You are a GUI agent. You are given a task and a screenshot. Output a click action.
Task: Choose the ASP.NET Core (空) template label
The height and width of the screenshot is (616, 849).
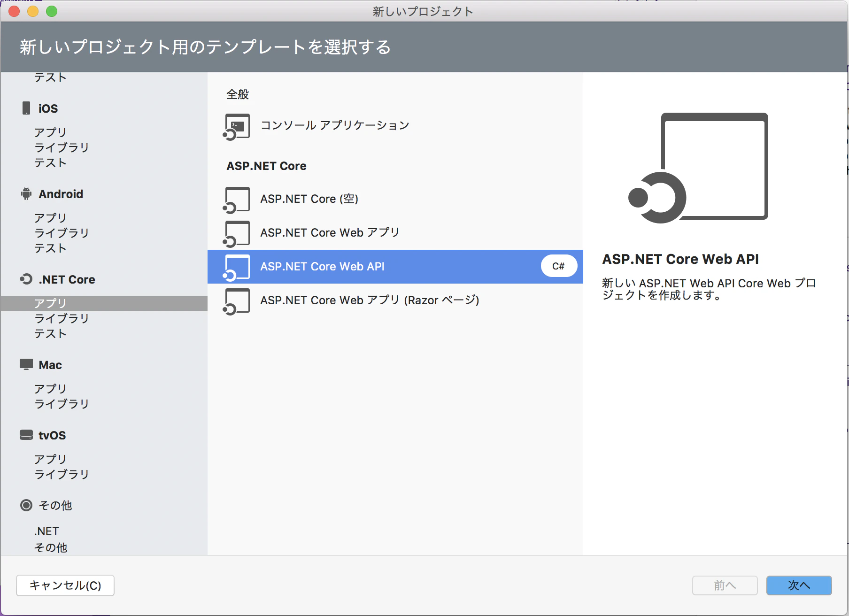pyautogui.click(x=309, y=199)
